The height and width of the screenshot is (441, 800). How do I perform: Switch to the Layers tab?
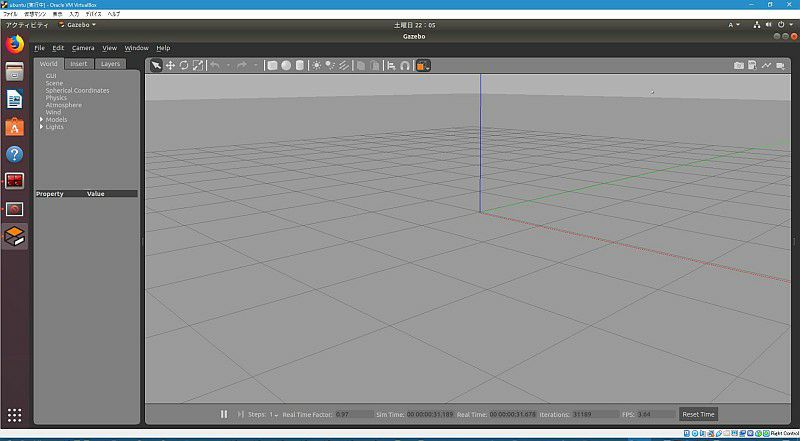(110, 64)
